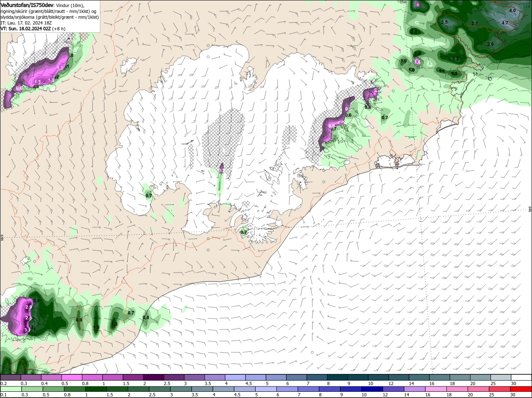Click the 15W longitude label
This screenshot has width=532, height=398.
click(x=403, y=2)
